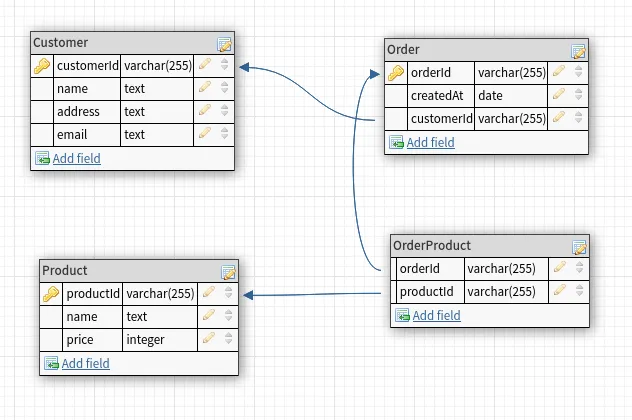Viewport: 632px width, 420px height.
Task: Reorder the createdAt field arrows
Action: pyautogui.click(x=578, y=95)
